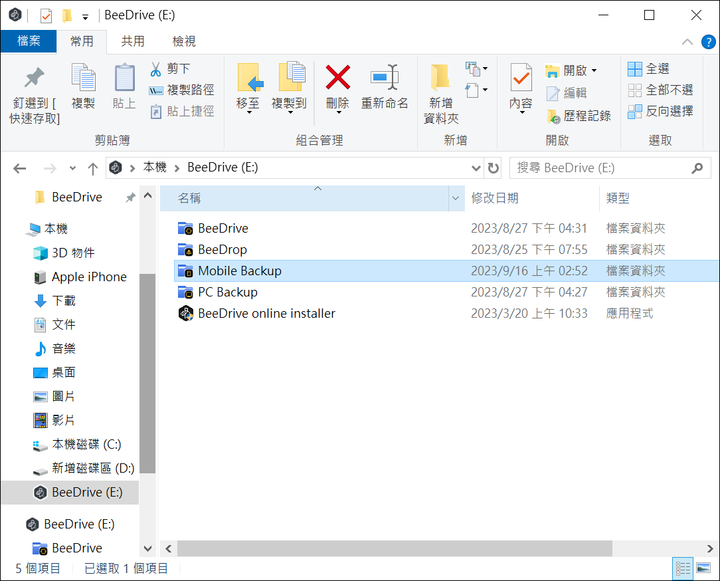
Task: Open the Move to (移至) menu
Action: (248, 88)
